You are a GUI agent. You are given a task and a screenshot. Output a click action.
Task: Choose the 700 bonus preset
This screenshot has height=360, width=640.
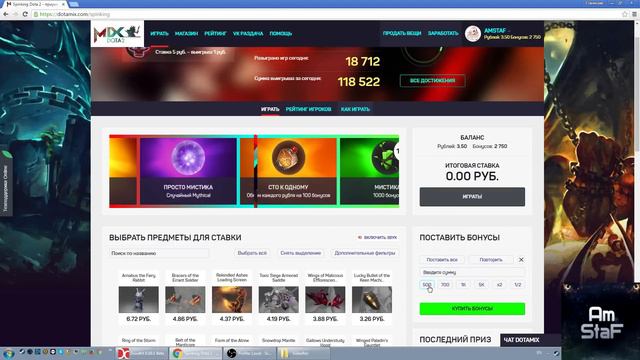pyautogui.click(x=445, y=285)
